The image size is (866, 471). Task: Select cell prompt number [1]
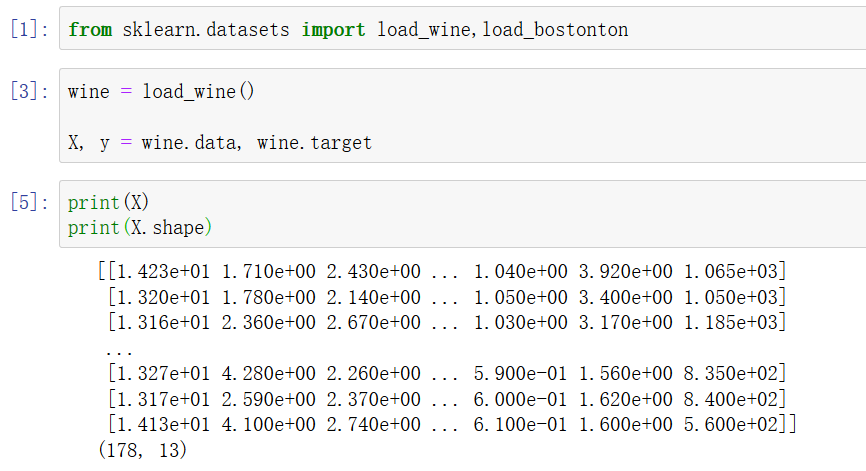click(29, 29)
